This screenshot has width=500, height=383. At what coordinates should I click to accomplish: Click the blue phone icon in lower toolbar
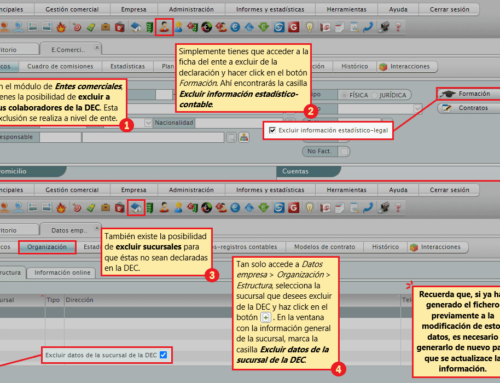(x=368, y=208)
